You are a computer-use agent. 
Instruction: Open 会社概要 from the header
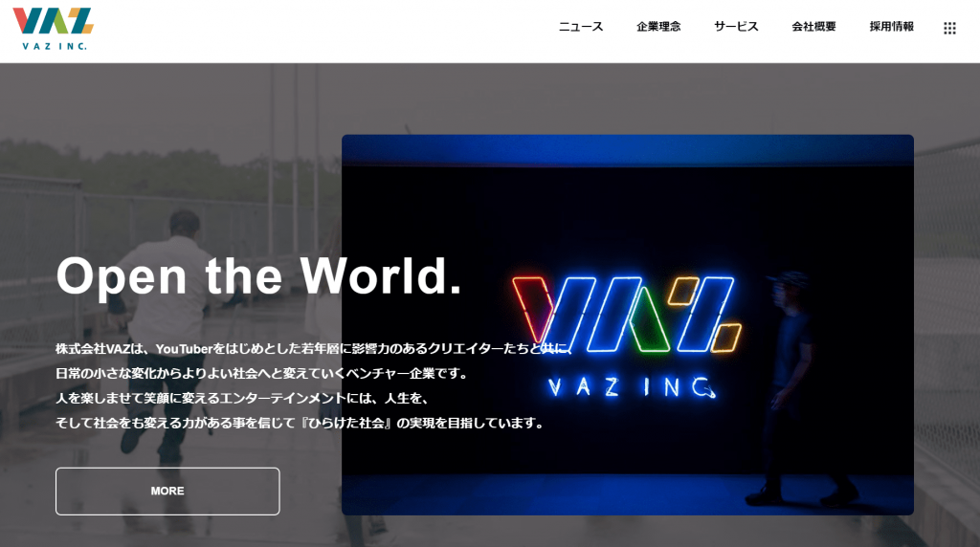(813, 26)
